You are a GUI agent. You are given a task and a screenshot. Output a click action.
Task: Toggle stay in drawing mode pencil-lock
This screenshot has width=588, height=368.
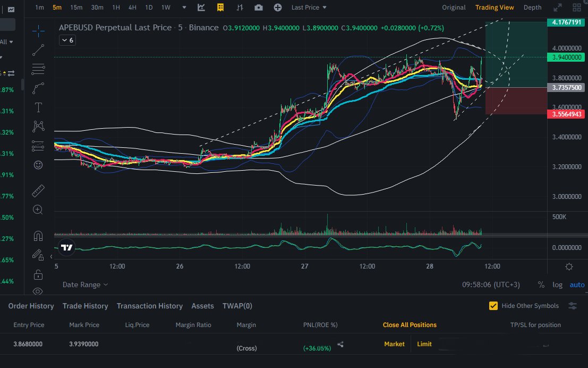click(x=38, y=255)
